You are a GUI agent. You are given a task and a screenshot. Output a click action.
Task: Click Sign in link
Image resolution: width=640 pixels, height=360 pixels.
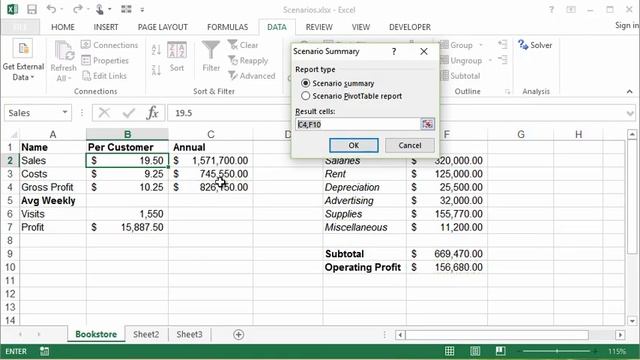(627, 25)
